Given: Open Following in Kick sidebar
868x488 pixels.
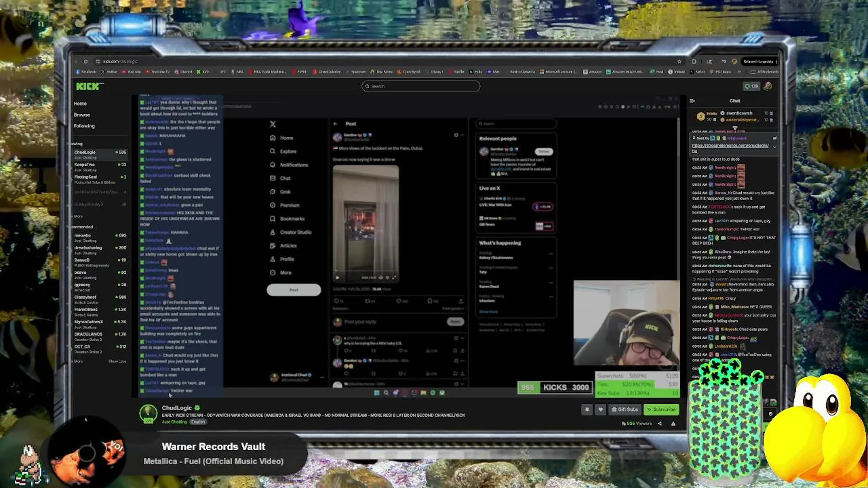Looking at the screenshot, I should pyautogui.click(x=84, y=126).
